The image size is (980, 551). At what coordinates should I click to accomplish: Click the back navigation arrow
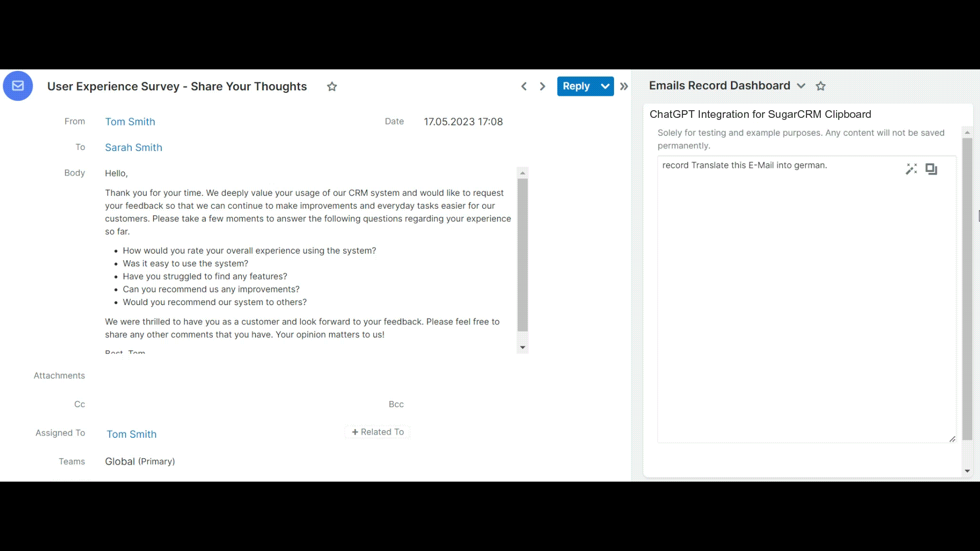click(x=524, y=86)
